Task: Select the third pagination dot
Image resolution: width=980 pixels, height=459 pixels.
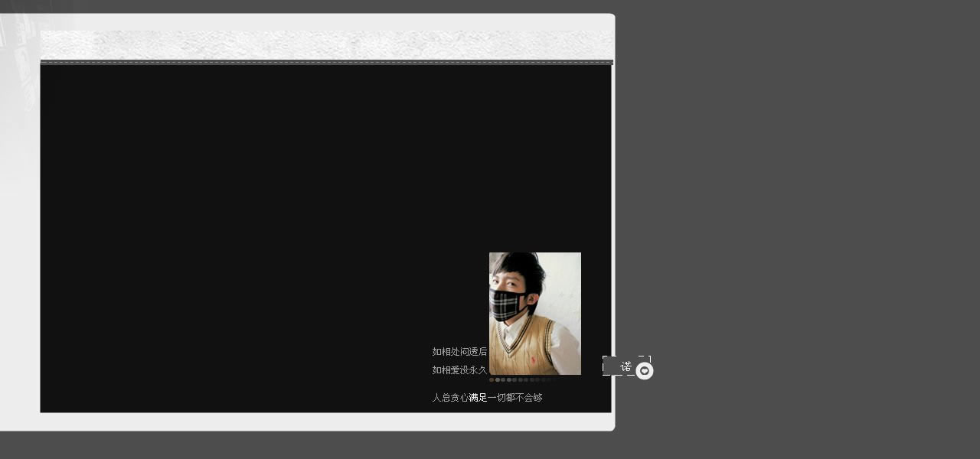Action: pos(501,379)
